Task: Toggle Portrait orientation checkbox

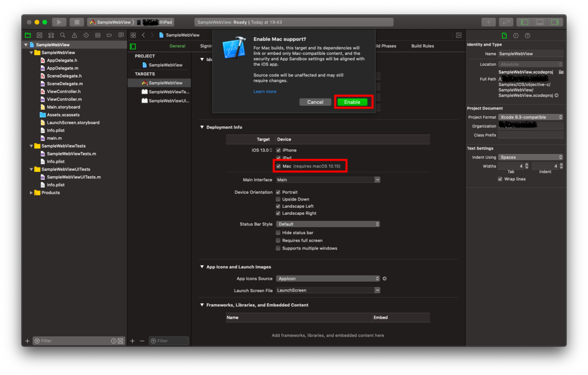Action: tap(278, 192)
